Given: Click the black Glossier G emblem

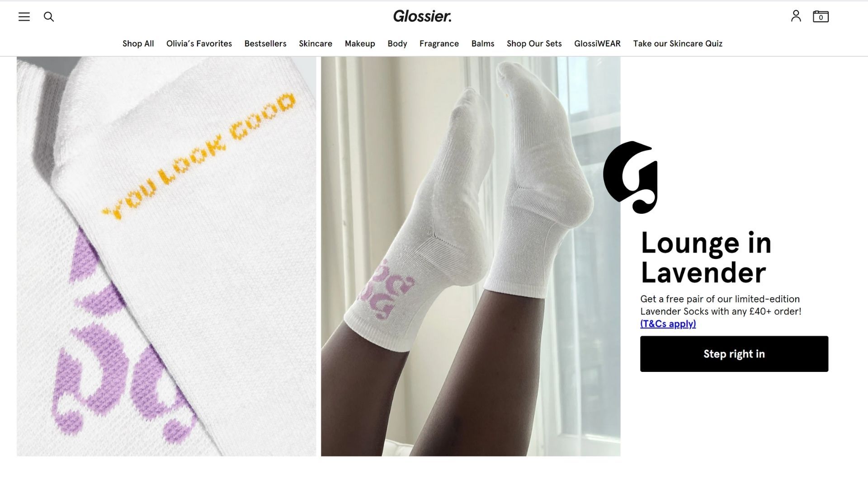Looking at the screenshot, I should (x=630, y=177).
